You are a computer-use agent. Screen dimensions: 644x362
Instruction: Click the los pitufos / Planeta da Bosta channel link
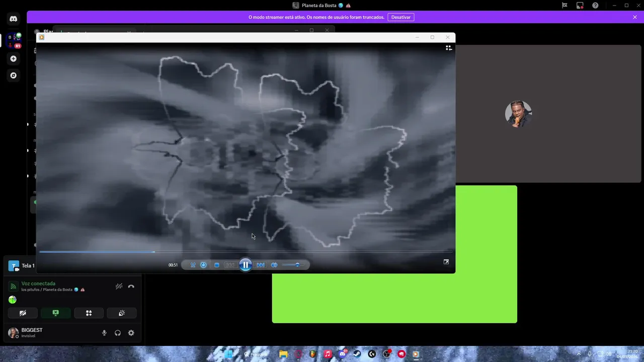(53, 290)
